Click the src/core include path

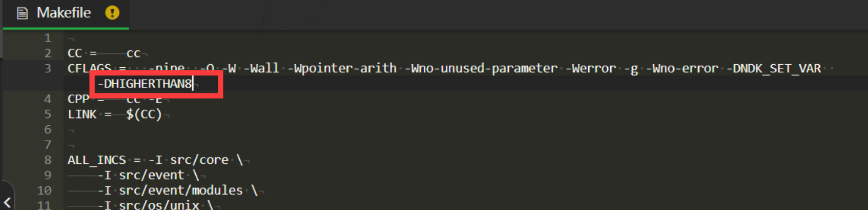point(199,160)
